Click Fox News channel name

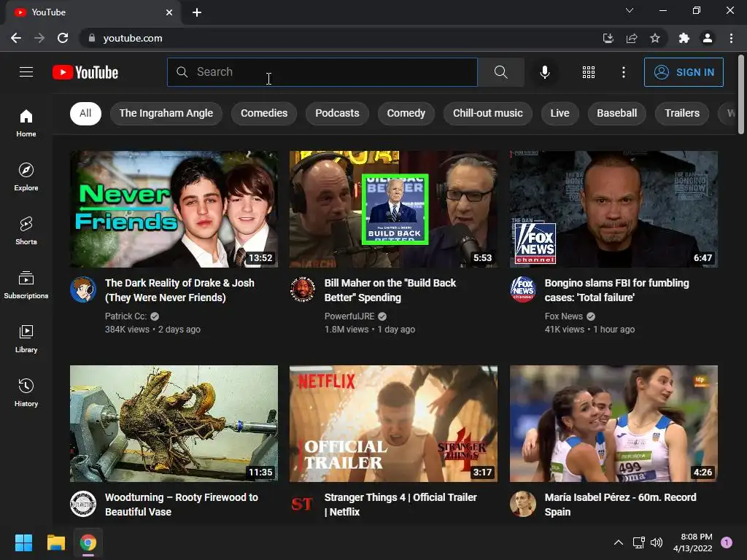pos(564,316)
